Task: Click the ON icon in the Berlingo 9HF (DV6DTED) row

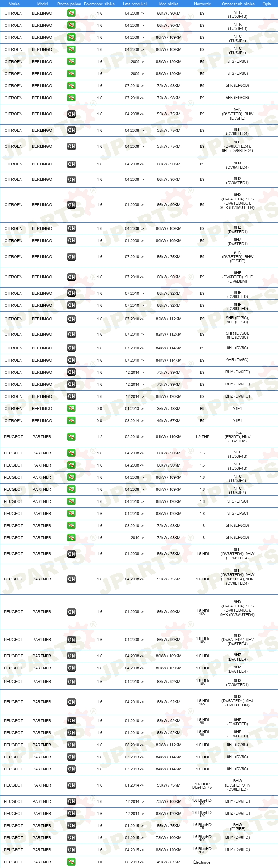Action: pos(71,277)
